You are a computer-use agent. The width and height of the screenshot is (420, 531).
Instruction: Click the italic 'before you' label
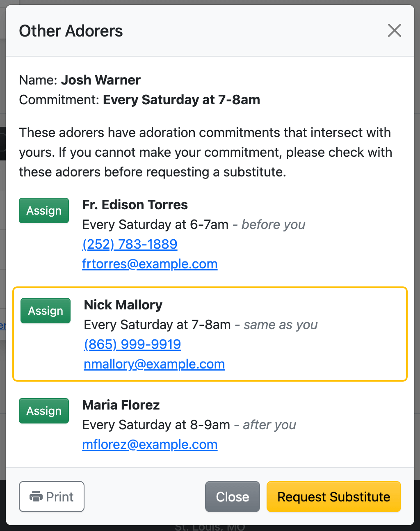pos(273,224)
